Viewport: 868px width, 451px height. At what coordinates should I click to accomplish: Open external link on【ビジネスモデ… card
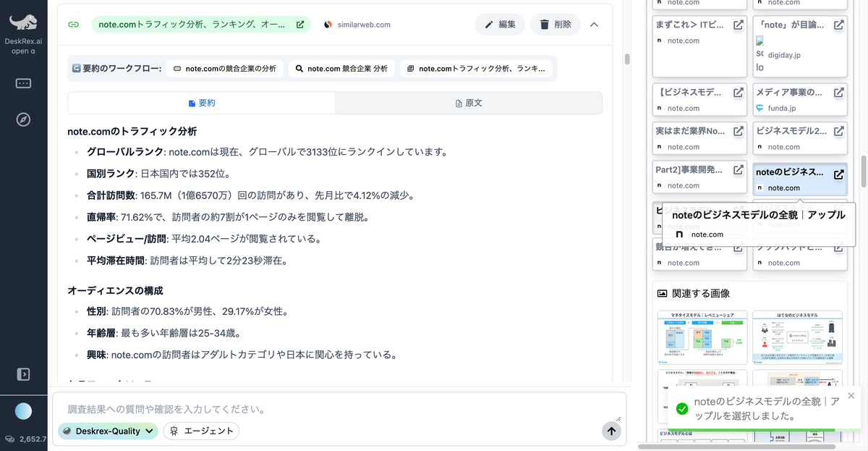pos(738,93)
